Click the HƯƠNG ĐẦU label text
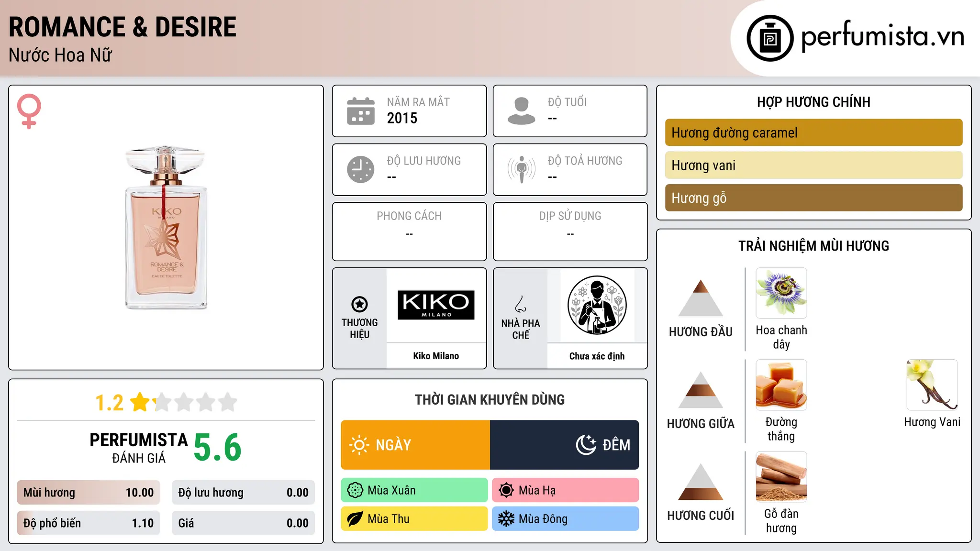Screen dimensions: 980x551 701,332
